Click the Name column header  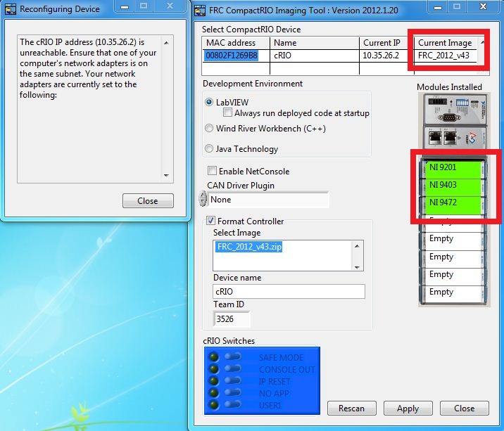click(x=315, y=43)
